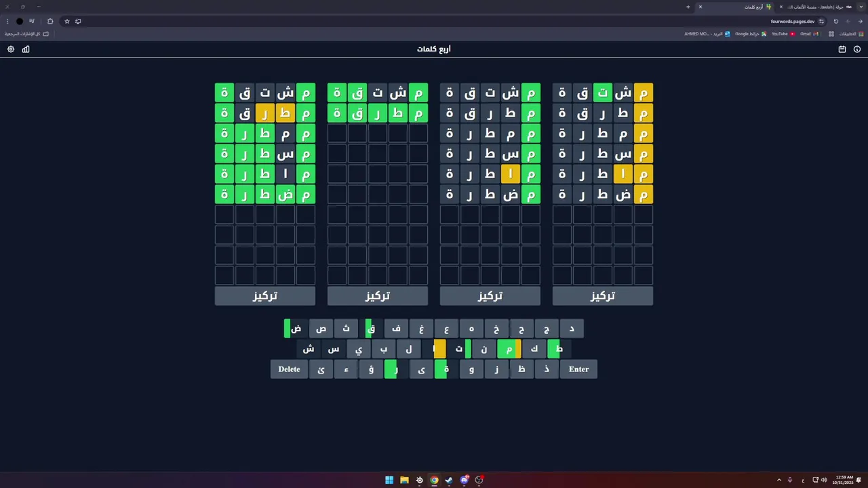Click the green-yellow م key on keyboard

pos(509,349)
